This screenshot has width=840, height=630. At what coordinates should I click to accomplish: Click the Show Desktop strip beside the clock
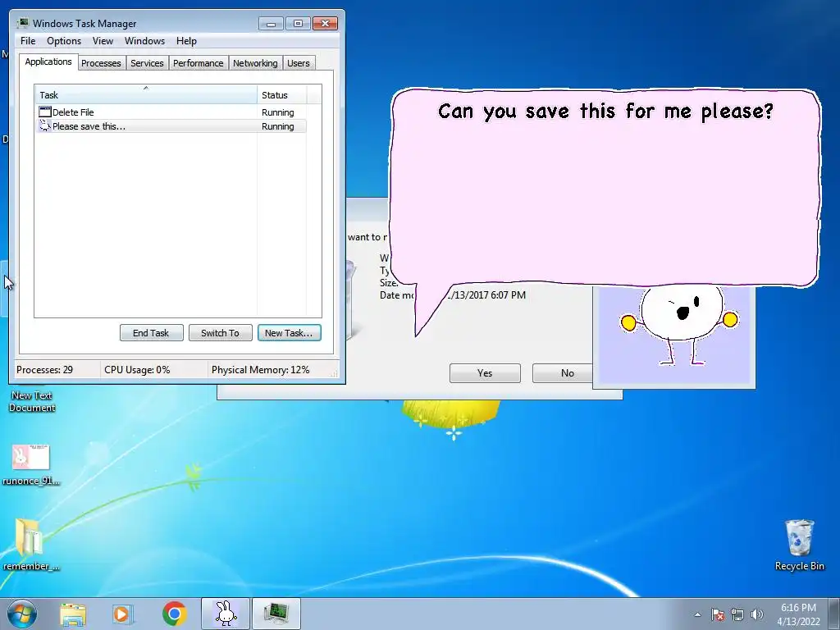[834, 614]
